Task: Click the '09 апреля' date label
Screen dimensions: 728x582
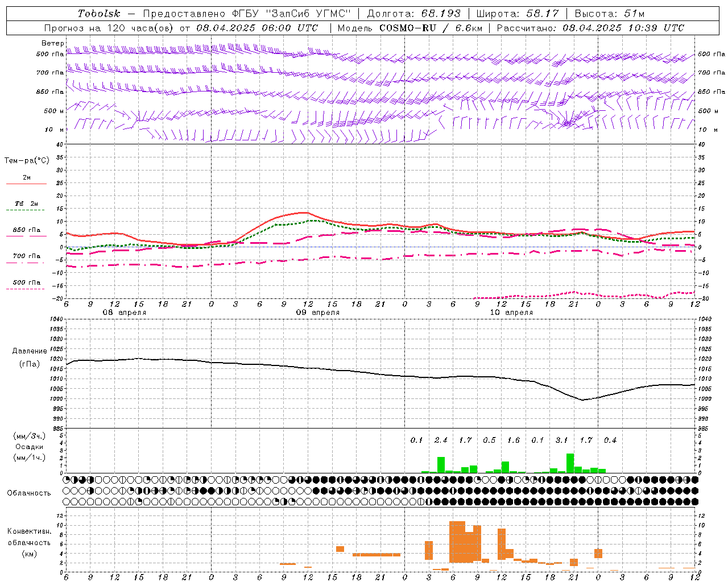Action: [x=318, y=313]
